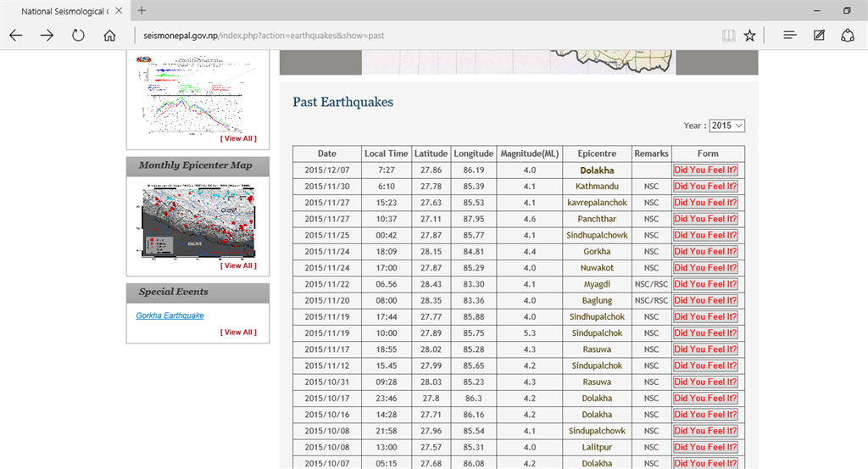The image size is (868, 469).
Task: Click Did You Feel It for Panchthar row
Action: [x=705, y=219]
